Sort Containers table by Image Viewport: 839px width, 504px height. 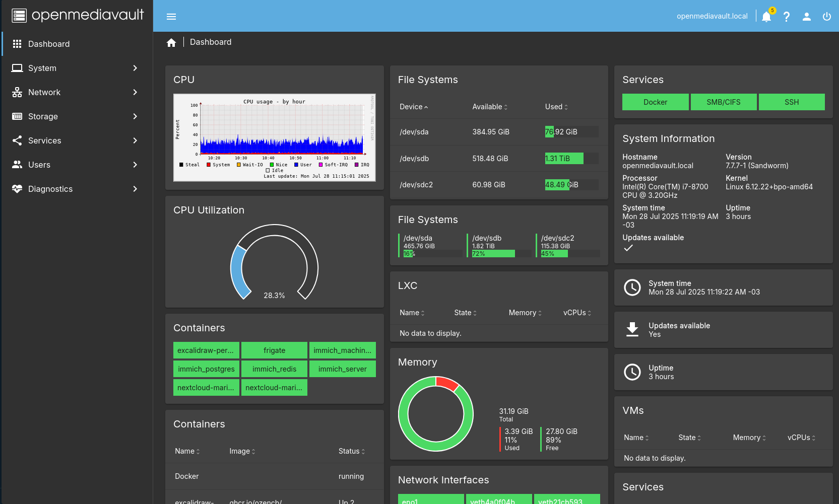click(242, 451)
